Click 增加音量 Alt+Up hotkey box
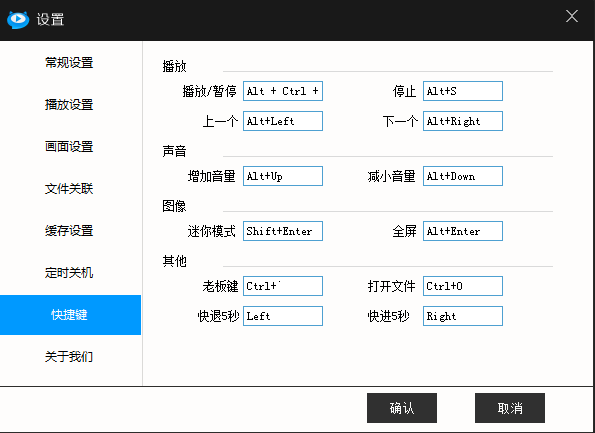The image size is (595, 433). 283,176
